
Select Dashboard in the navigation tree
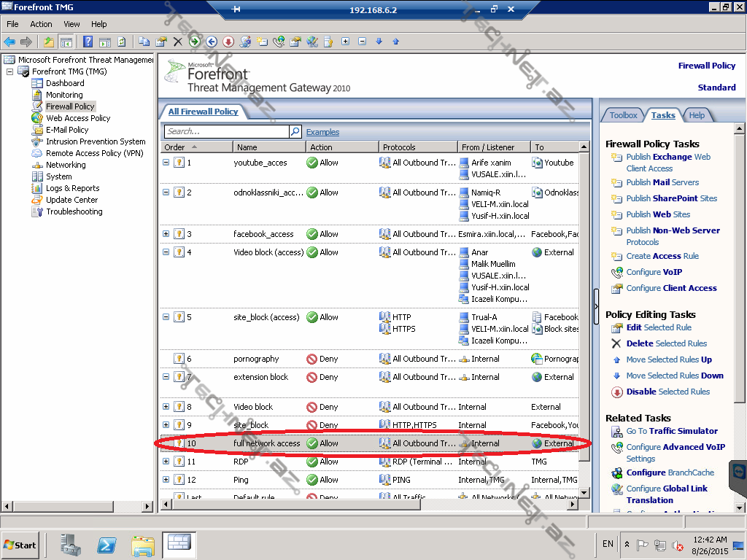click(x=65, y=83)
